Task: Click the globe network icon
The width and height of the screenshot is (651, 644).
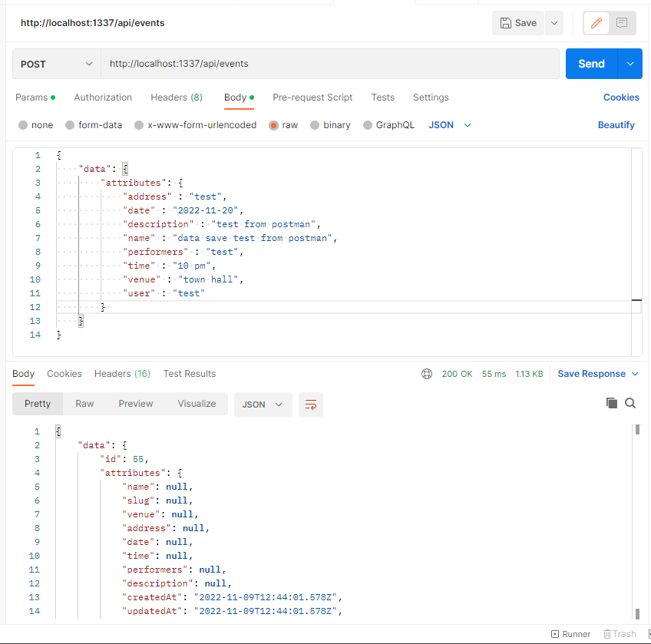Action: coord(427,374)
